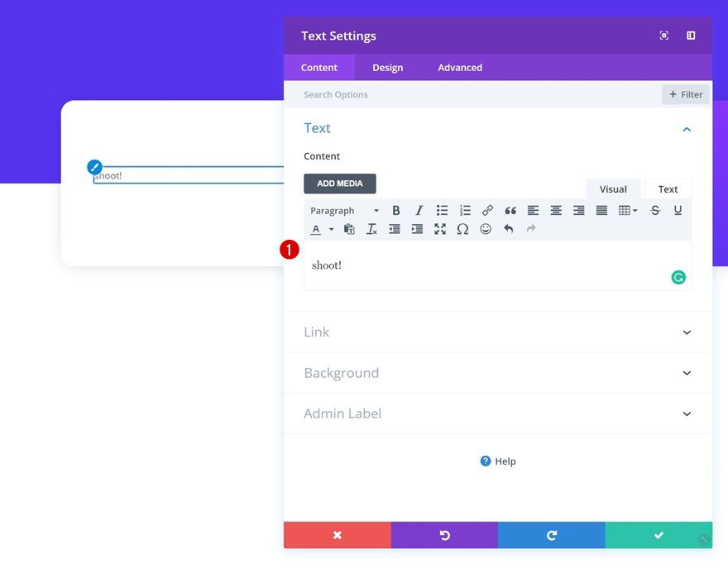Click the ADD MEDIA button

point(340,183)
